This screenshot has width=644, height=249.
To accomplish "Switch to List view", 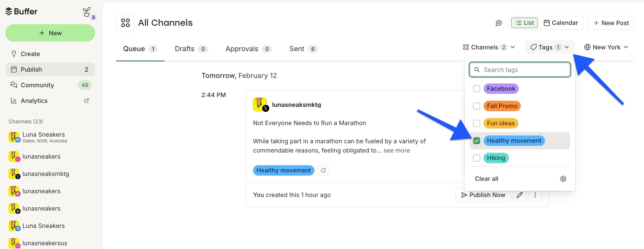I will click(525, 23).
